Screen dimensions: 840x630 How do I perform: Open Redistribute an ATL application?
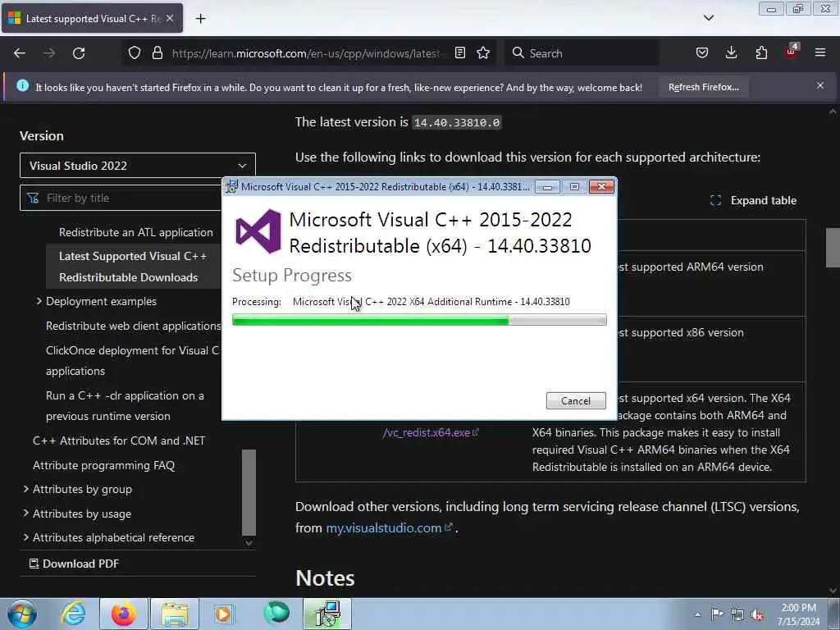tap(136, 232)
